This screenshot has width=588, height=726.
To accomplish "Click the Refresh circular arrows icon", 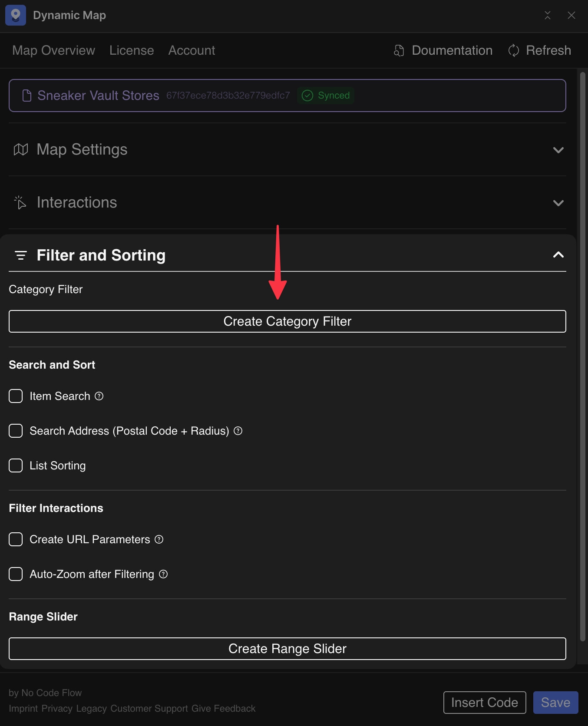I will click(x=514, y=51).
